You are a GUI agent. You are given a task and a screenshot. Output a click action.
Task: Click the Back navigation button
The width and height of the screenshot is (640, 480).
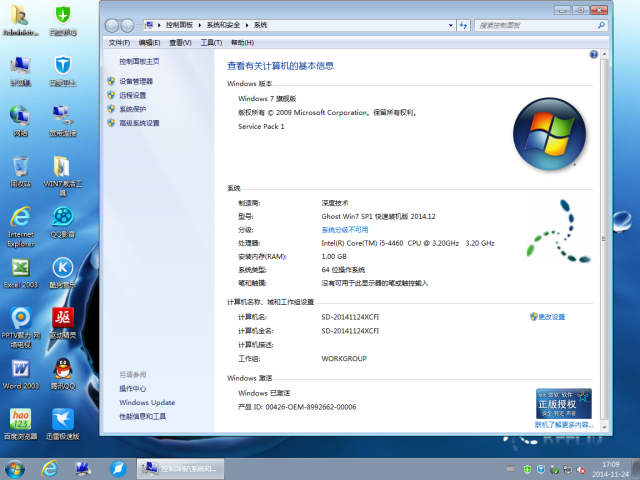112,25
